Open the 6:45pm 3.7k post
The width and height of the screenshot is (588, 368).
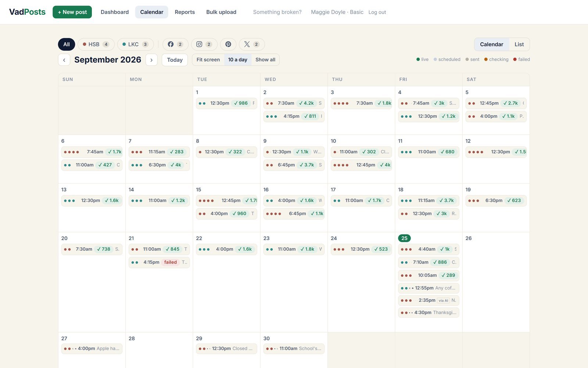coord(294,165)
